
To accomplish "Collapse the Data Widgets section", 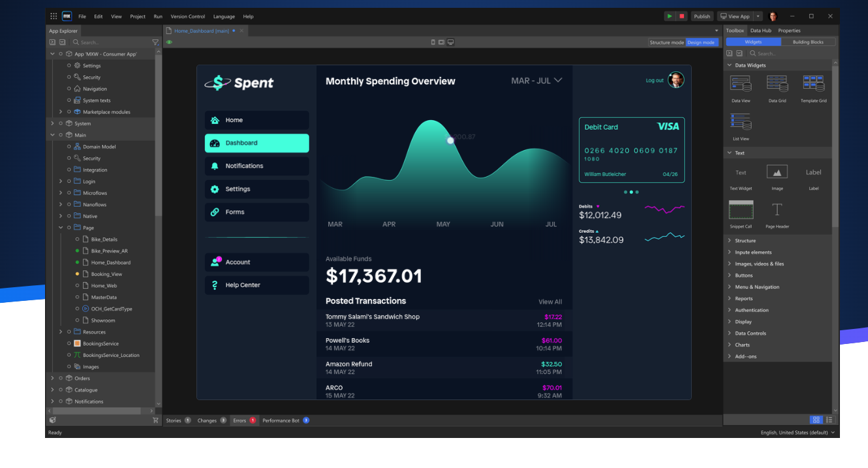I will pos(730,65).
